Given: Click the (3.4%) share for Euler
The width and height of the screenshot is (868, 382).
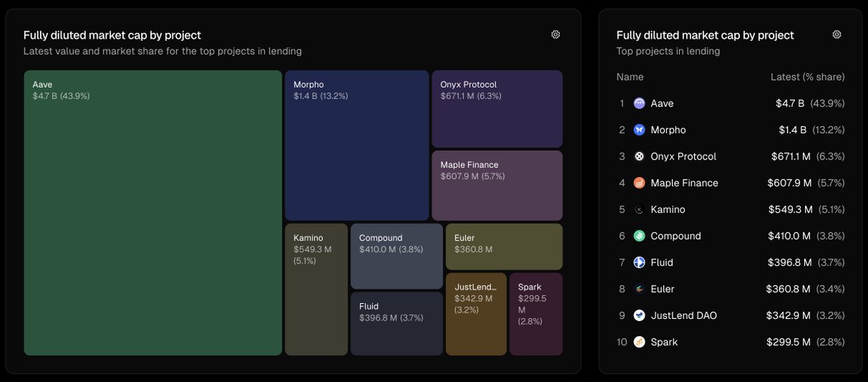Looking at the screenshot, I should pyautogui.click(x=830, y=289).
